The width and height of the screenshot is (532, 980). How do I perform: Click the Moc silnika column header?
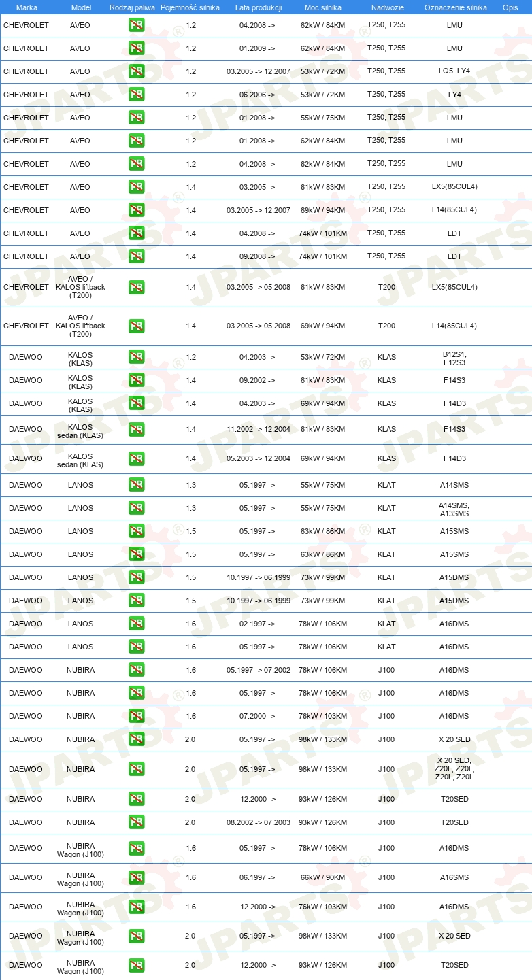tap(323, 7)
